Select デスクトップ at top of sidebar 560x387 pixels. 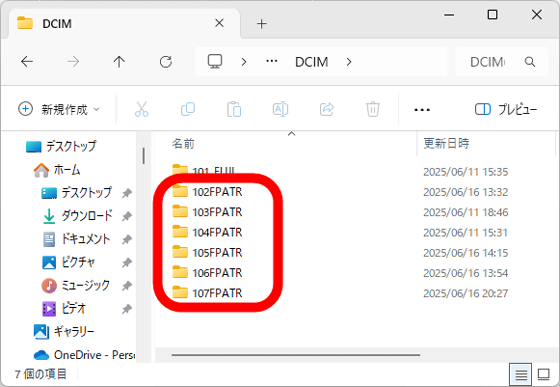pyautogui.click(x=61, y=146)
